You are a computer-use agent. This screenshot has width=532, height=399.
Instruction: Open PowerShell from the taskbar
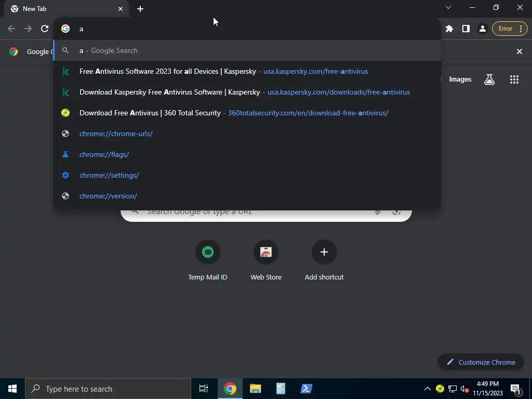coord(307,389)
